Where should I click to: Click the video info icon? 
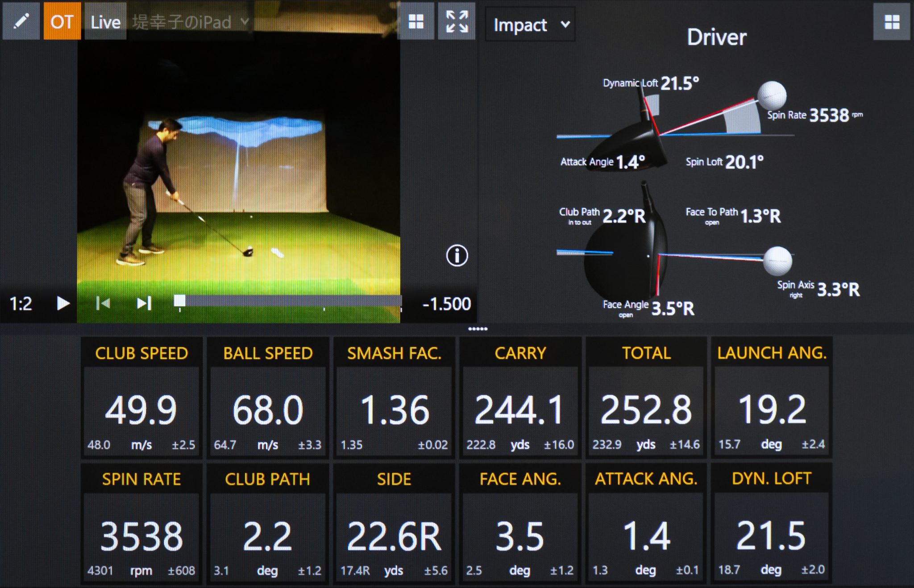457,256
